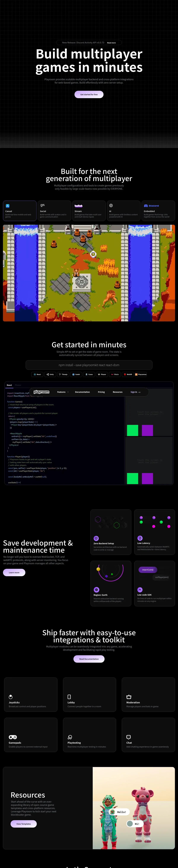Choose the Threejs framework chip
The height and width of the screenshot is (868, 178).
(63, 374)
